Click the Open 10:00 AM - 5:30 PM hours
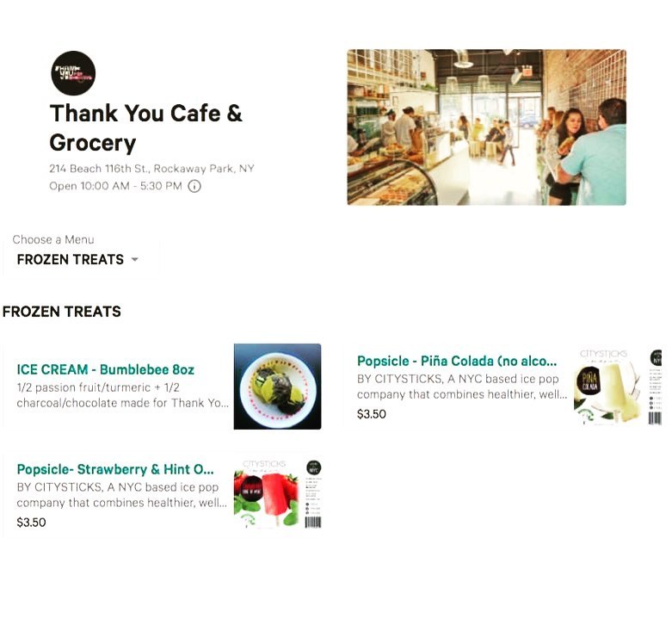This screenshot has height=619, width=672. pyautogui.click(x=115, y=186)
